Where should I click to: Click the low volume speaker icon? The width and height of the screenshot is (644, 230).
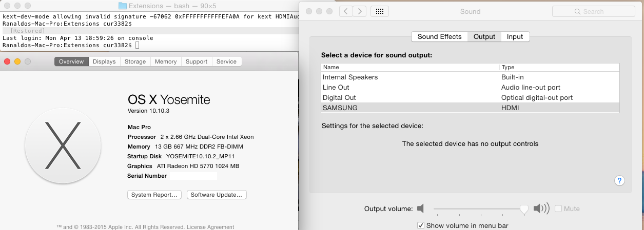(x=421, y=208)
